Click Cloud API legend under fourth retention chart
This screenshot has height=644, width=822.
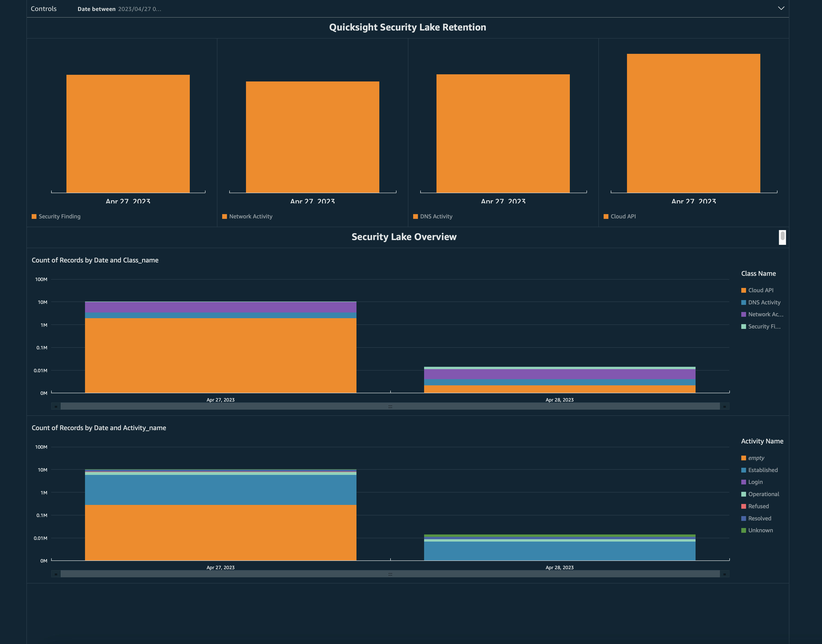(620, 216)
